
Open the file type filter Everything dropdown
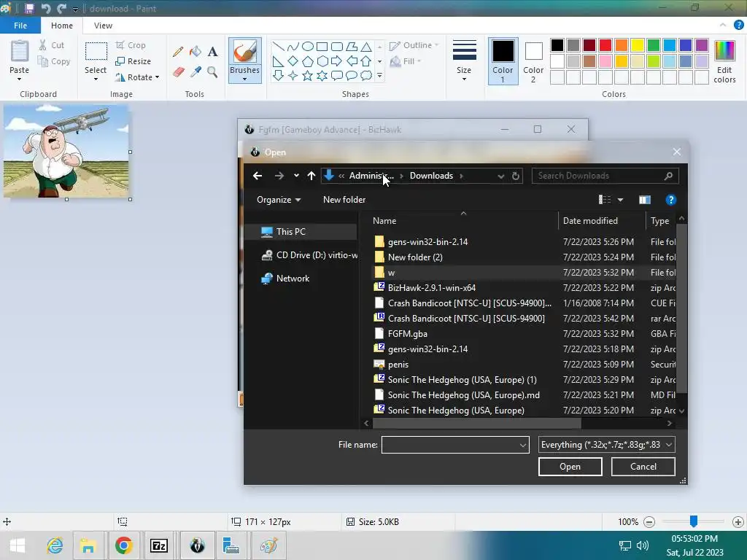tap(669, 446)
